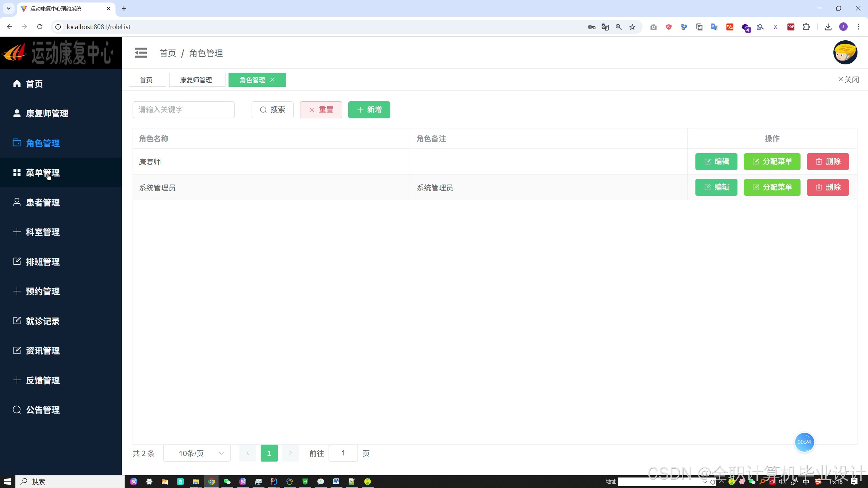Open the 首页 sidebar item
This screenshot has width=868, height=488.
click(34, 84)
